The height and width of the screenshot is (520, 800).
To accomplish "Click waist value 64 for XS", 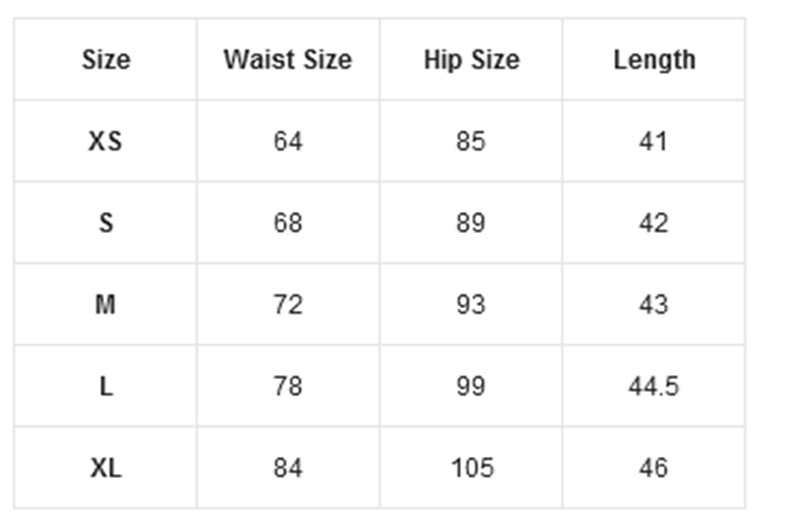I will pyautogui.click(x=287, y=142).
